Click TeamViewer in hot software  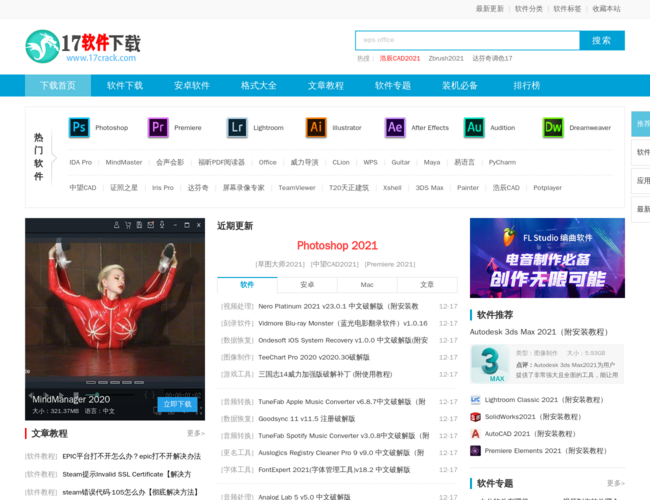click(x=297, y=188)
